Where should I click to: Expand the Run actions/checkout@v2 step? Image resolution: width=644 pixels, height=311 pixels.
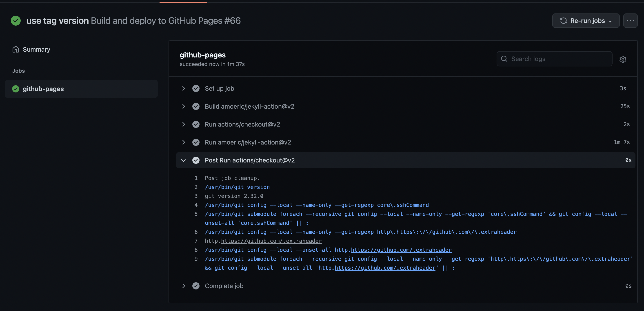(x=184, y=125)
